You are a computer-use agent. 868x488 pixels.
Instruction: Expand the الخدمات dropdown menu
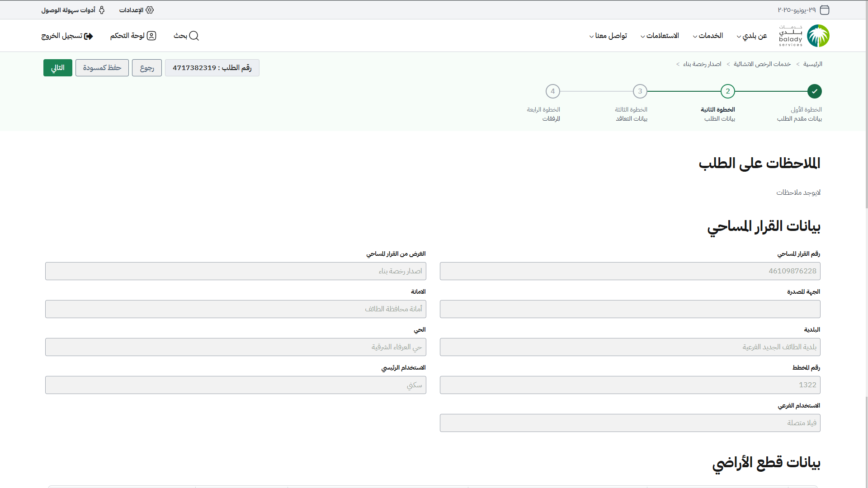[x=708, y=36]
